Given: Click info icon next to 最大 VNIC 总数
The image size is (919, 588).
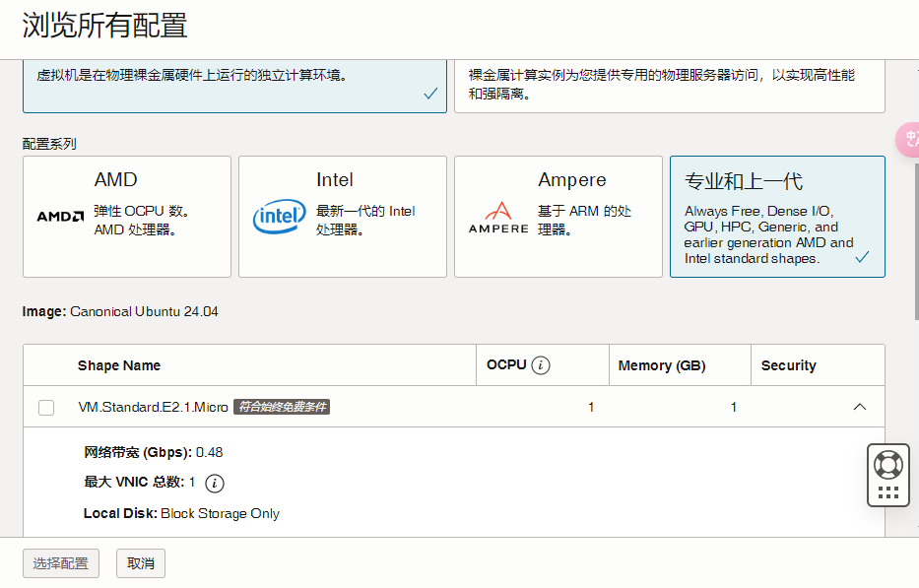Looking at the screenshot, I should 215,483.
